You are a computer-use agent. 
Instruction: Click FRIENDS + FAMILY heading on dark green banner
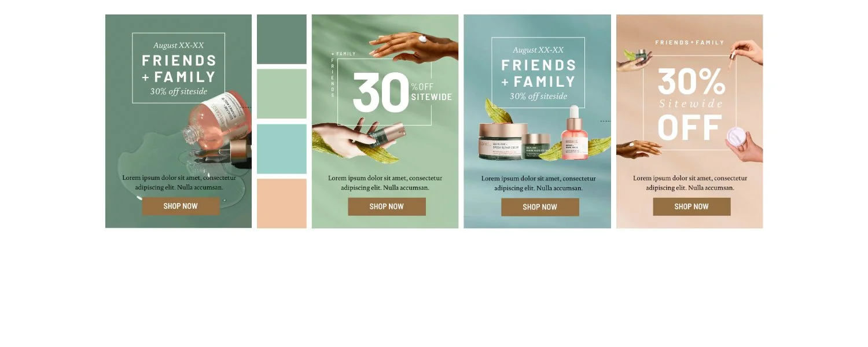click(x=179, y=68)
